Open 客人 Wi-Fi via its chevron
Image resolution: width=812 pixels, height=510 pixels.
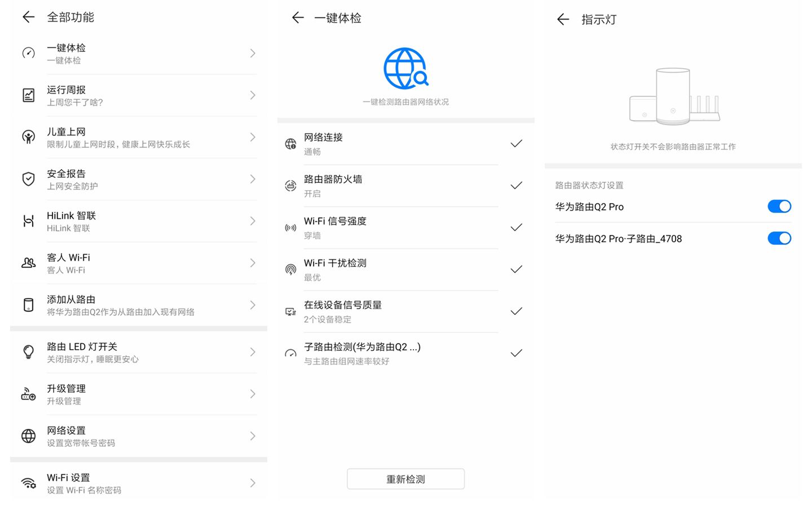(x=253, y=263)
